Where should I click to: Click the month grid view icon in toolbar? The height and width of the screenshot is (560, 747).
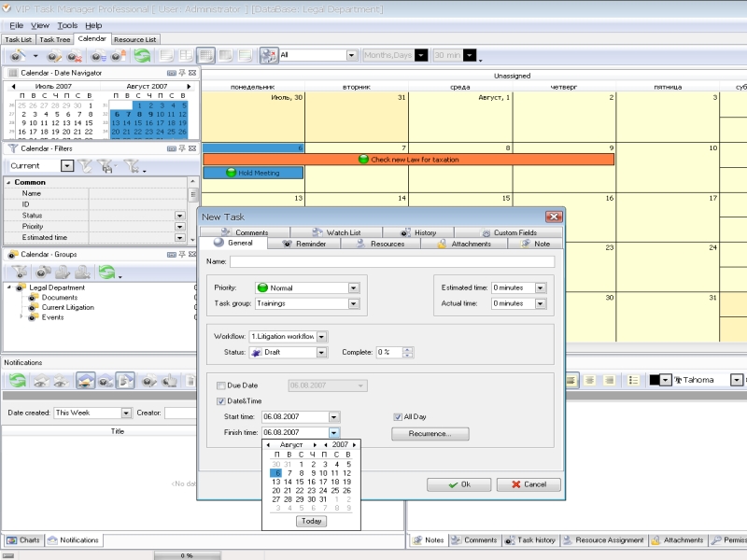click(x=206, y=56)
